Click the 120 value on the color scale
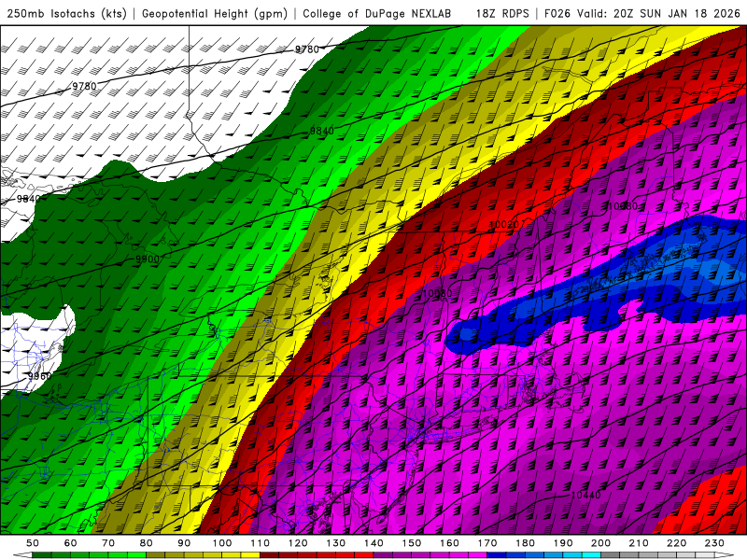 (298, 543)
